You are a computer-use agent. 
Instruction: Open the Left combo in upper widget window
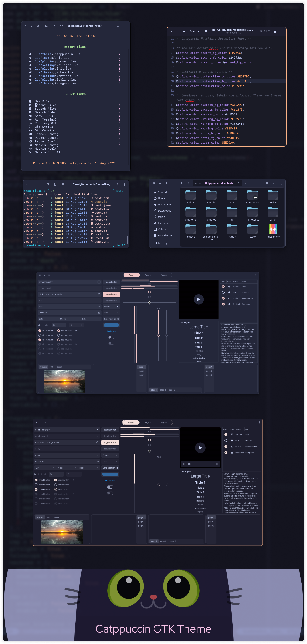tap(48, 319)
